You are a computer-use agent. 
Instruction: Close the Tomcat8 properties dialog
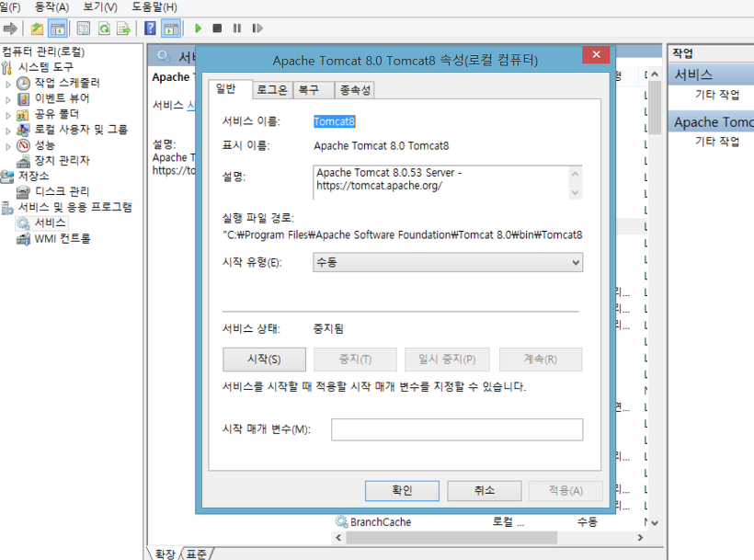point(596,54)
